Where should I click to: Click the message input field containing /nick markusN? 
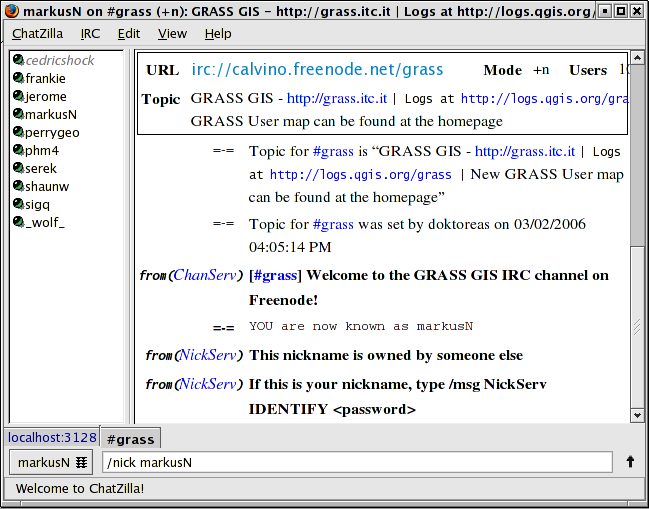357,462
